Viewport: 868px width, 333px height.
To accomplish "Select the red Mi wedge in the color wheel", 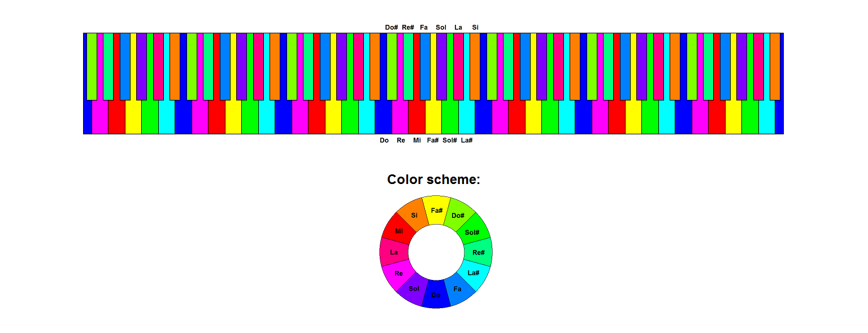I will click(x=398, y=231).
